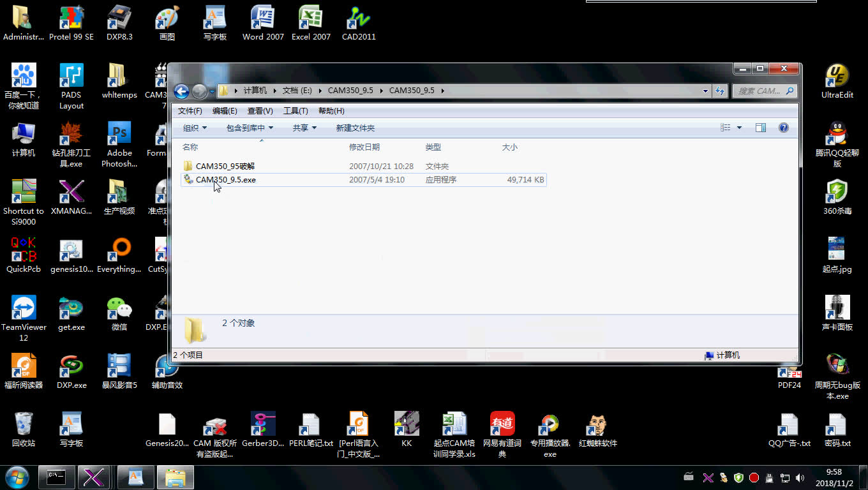Sort by the 名称 column header
The height and width of the screenshot is (490, 868).
click(x=190, y=147)
